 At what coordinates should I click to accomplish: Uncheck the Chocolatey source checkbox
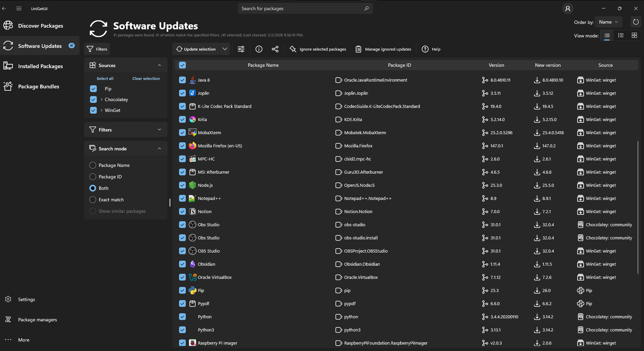click(93, 99)
